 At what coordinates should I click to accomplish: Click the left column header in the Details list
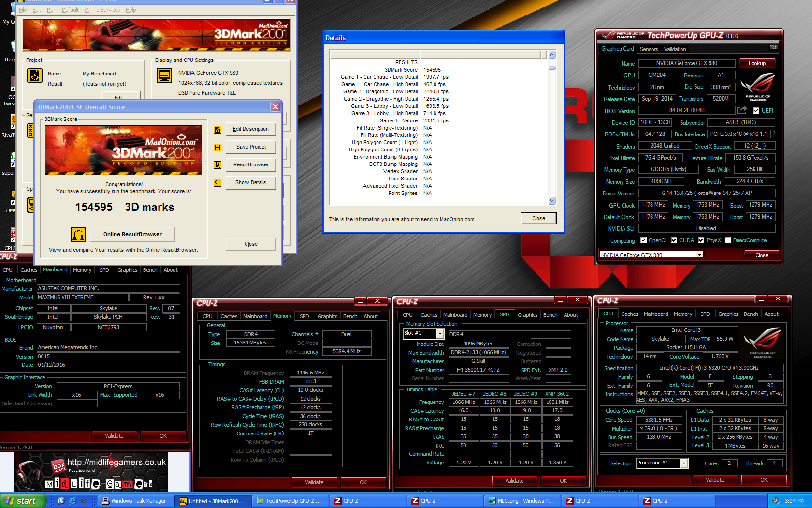click(375, 54)
